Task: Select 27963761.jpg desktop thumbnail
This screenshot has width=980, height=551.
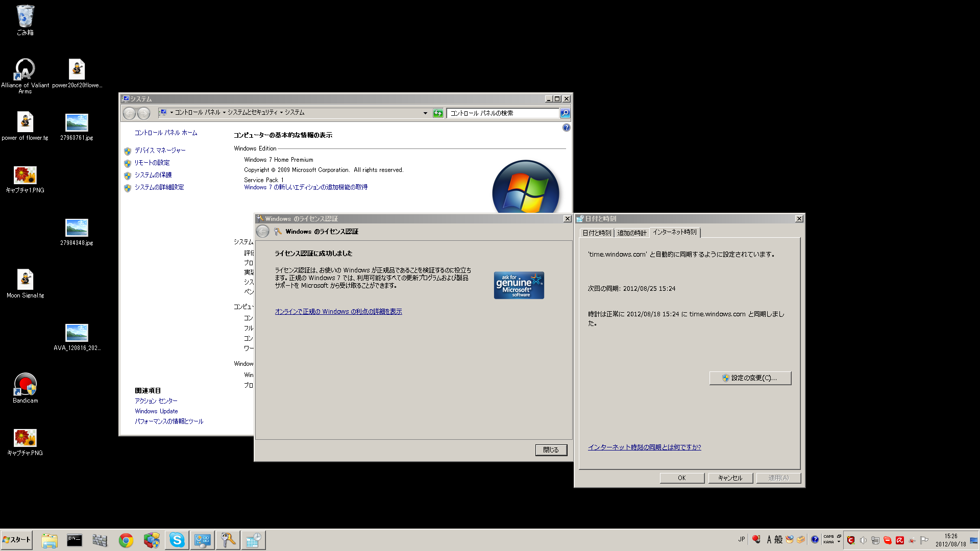Action: (77, 127)
